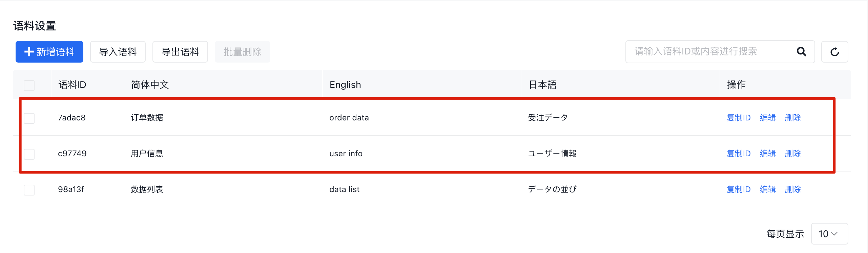868x253 pixels.
Task: Copy the ID of corpus c97749
Action: [x=738, y=154]
